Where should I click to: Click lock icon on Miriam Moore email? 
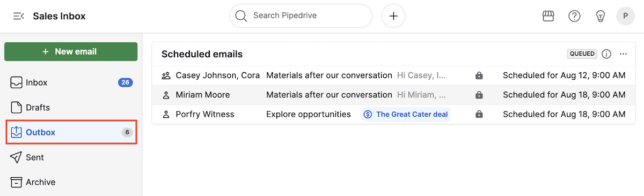click(479, 95)
